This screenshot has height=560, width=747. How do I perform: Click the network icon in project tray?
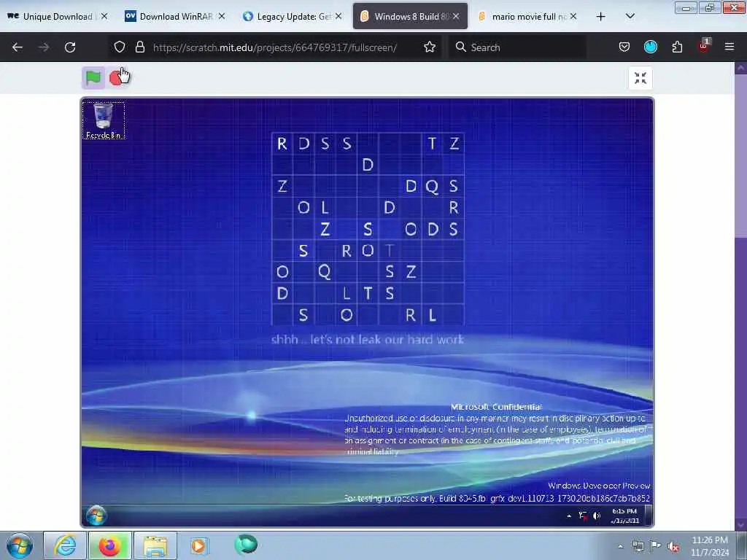tap(583, 516)
